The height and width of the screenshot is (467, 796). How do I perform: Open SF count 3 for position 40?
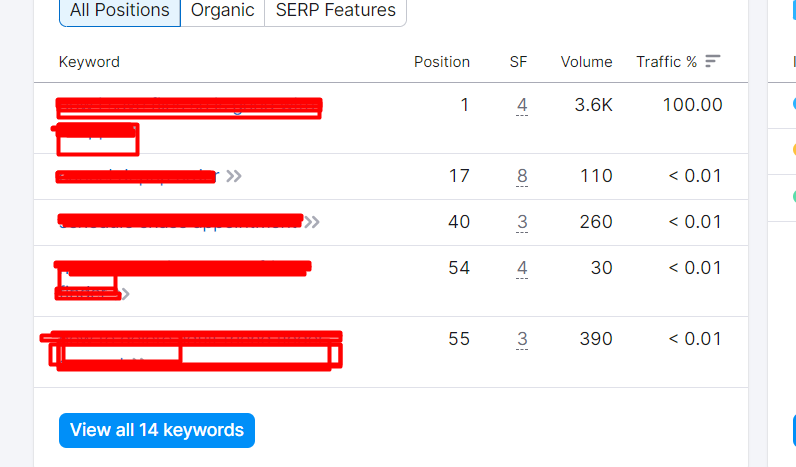(522, 222)
